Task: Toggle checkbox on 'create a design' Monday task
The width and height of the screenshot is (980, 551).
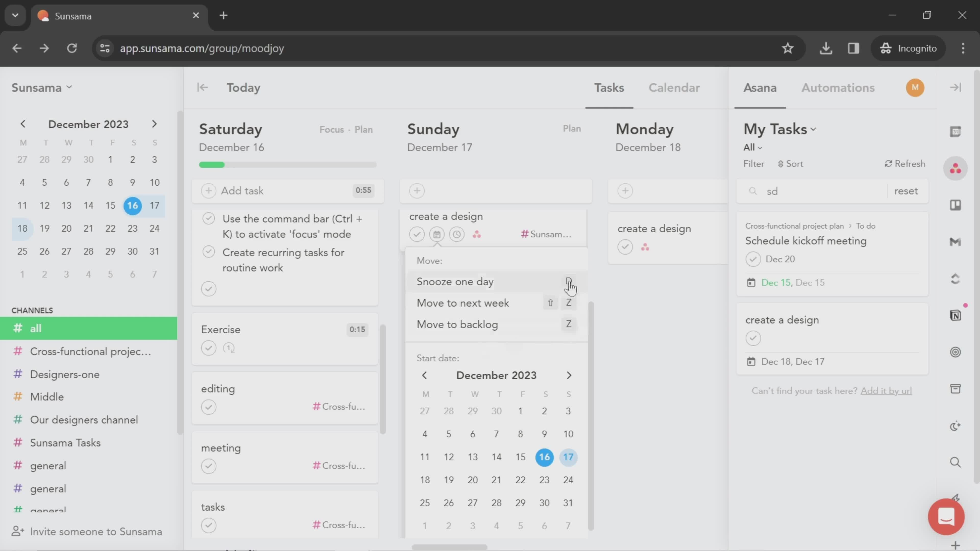Action: pyautogui.click(x=624, y=246)
